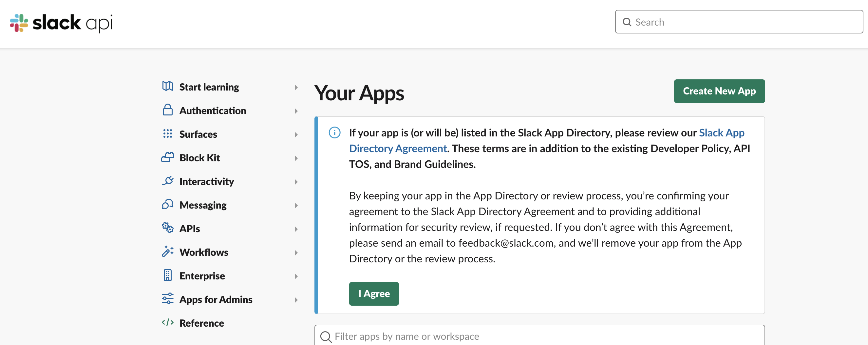Expand the Authentication section arrow
Image resolution: width=868 pixels, height=345 pixels.
(296, 111)
